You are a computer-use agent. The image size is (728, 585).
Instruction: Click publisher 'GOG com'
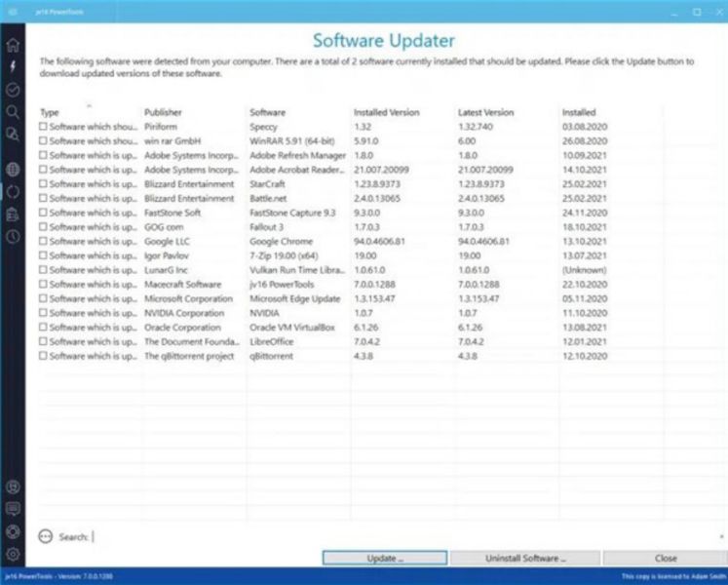point(164,227)
